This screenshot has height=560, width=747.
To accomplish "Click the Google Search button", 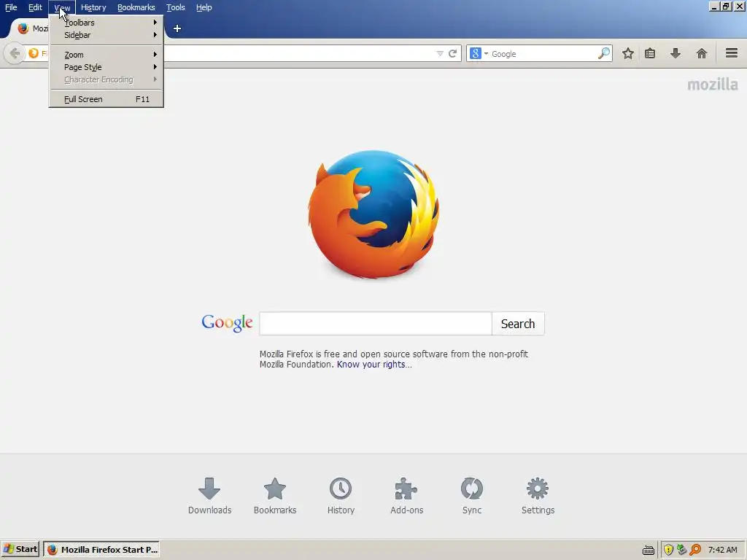I will (x=518, y=324).
